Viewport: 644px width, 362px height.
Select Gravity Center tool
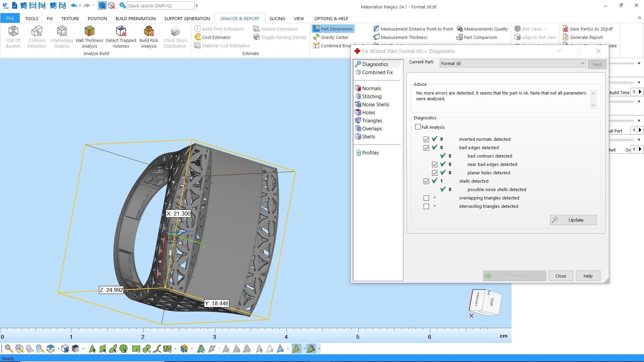331,37
